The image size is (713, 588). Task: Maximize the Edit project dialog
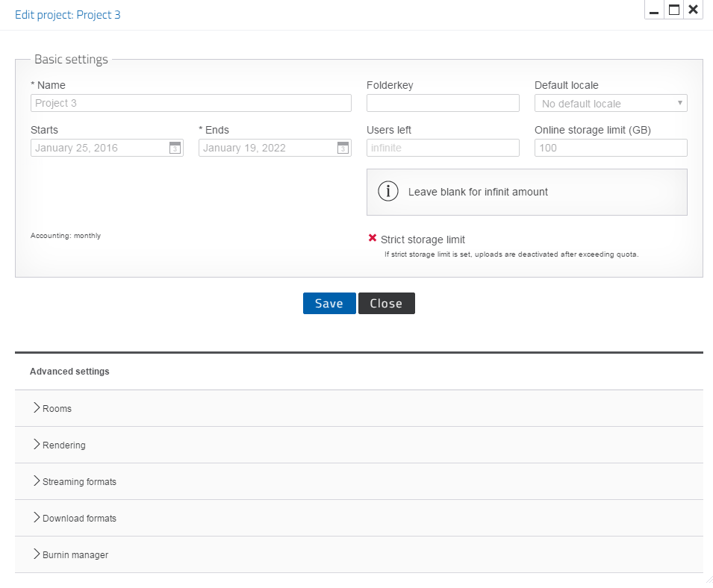[x=674, y=10]
